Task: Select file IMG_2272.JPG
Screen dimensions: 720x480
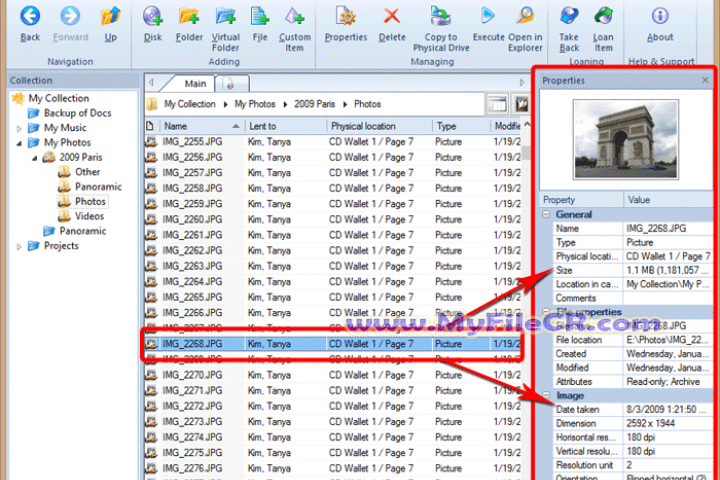Action: pos(333,406)
